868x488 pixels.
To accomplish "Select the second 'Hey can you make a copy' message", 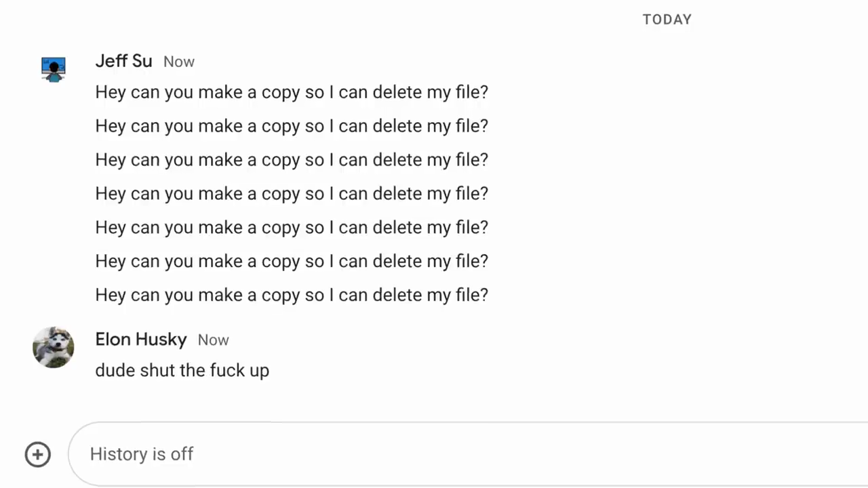I will [x=292, y=126].
